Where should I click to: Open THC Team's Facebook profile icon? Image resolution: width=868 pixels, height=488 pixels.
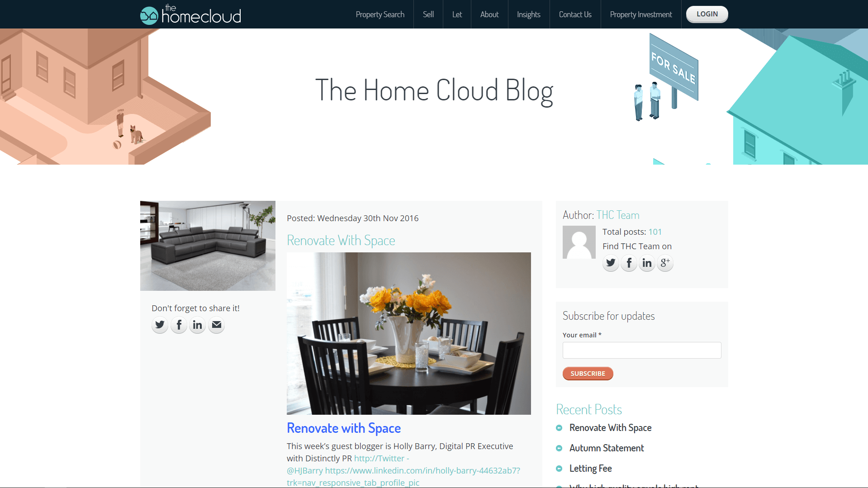click(x=629, y=263)
